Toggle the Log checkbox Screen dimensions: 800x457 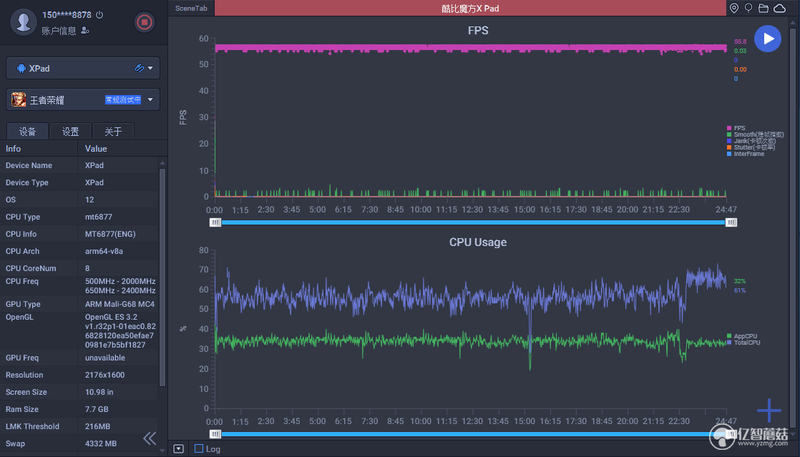pyautogui.click(x=199, y=449)
